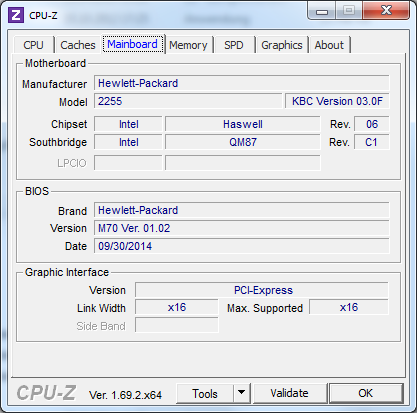Click the Link Width label
Image resolution: width=417 pixels, height=413 pixels.
coord(101,308)
